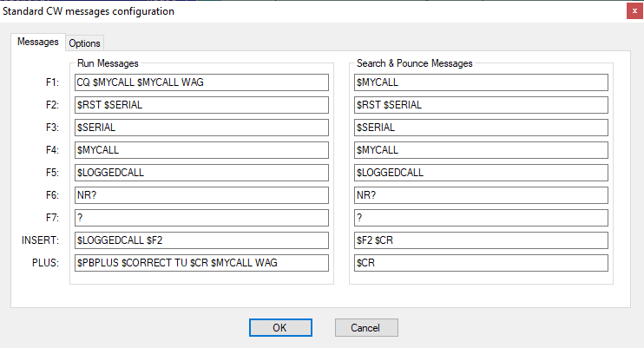Screen dimensions: 644x348
Task: Click OK to save the configuration
Action: [x=280, y=327]
